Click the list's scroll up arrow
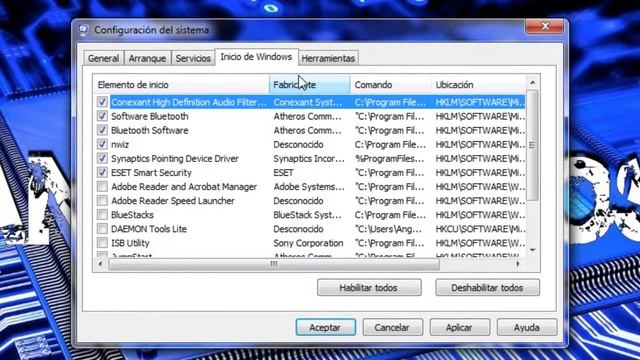Screen dimensions: 640x360 pyautogui.click(x=533, y=83)
